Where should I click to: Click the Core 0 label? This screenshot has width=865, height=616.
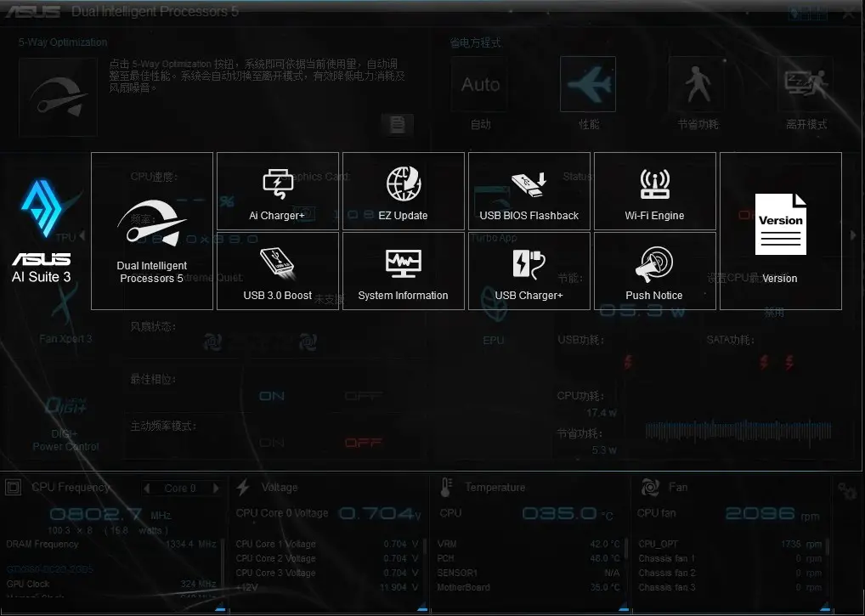tap(180, 488)
